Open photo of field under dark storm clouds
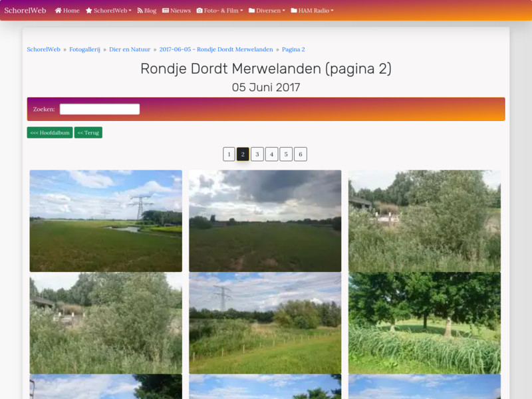The width and height of the screenshot is (532, 399). pos(265,221)
